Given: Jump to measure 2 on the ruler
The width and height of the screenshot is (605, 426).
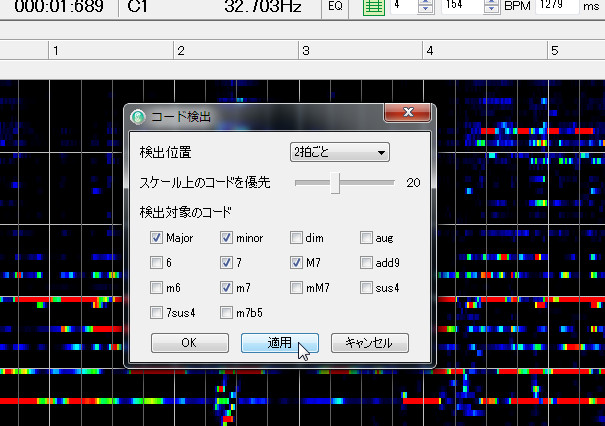Looking at the screenshot, I should [181, 51].
